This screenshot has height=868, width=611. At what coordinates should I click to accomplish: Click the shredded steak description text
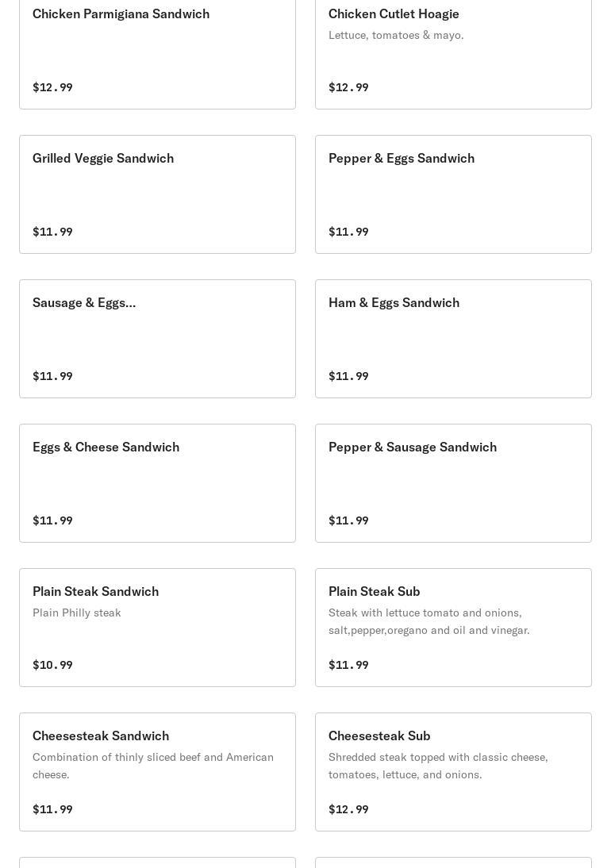(437, 766)
